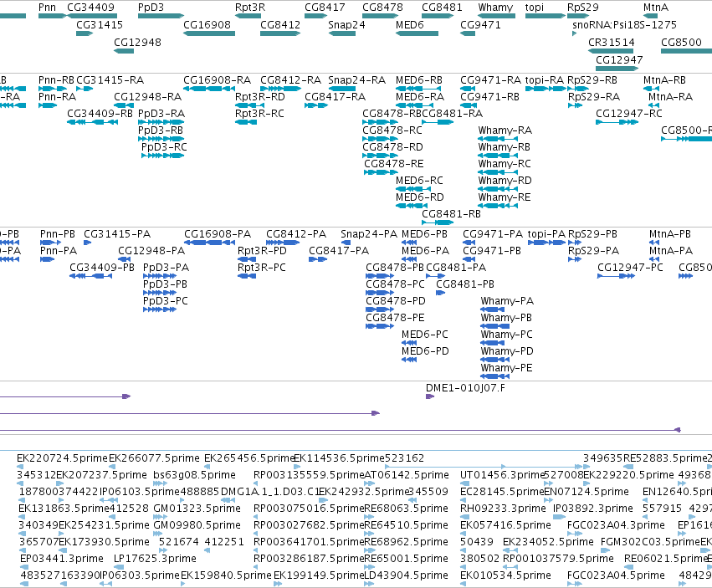Select the CG8412 gene bar
Viewport: 712px width, 588px height.
tap(280, 33)
